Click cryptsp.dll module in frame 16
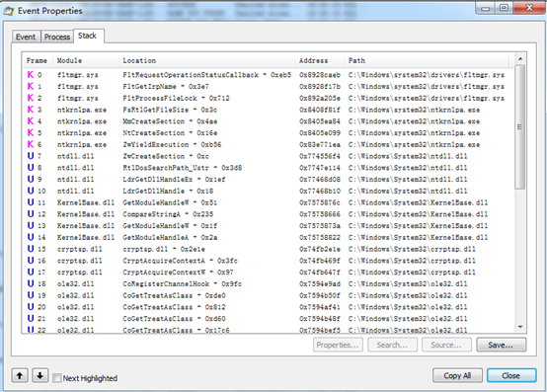Image resolution: width=547 pixels, height=392 pixels. (80, 261)
